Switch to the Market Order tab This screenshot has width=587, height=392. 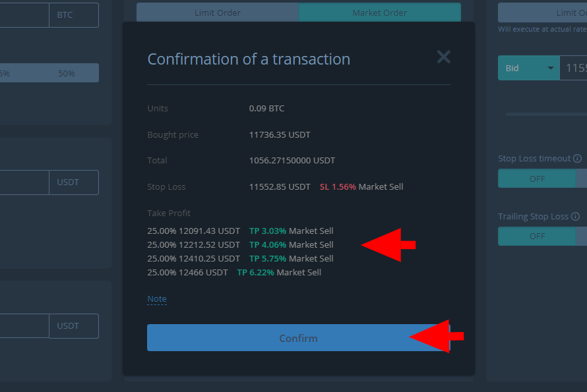coord(379,13)
